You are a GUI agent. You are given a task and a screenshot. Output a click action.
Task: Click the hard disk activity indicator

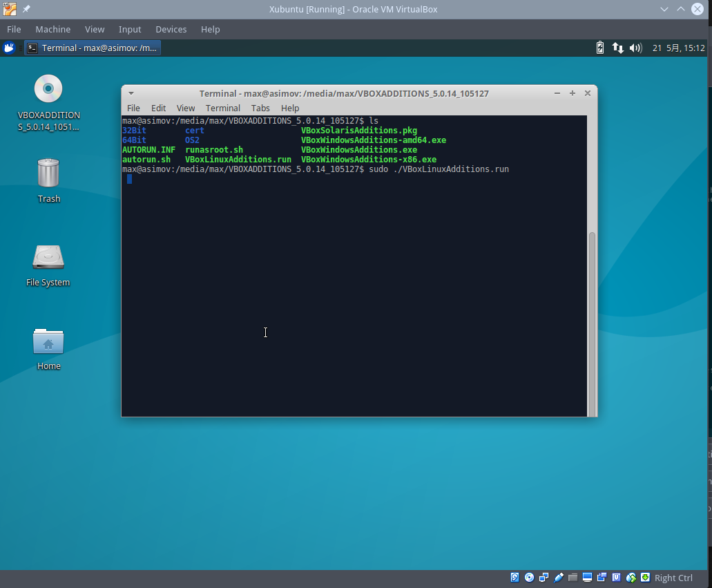tap(514, 578)
